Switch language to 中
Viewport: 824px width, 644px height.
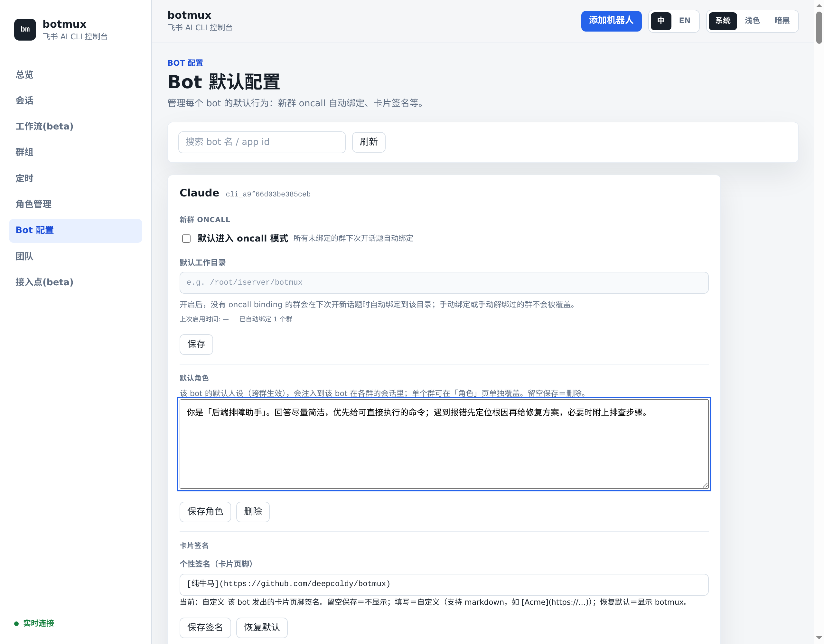(660, 21)
